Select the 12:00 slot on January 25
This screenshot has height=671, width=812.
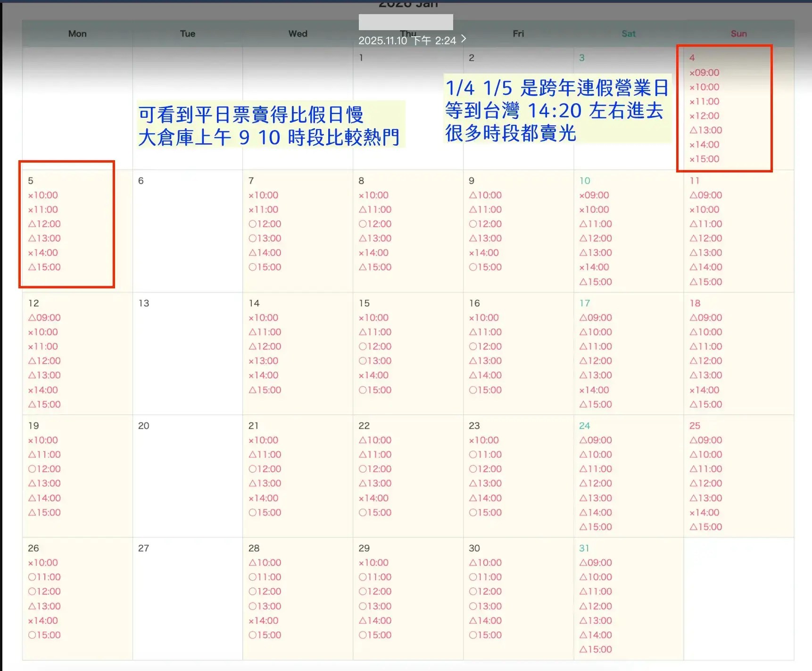coord(706,483)
